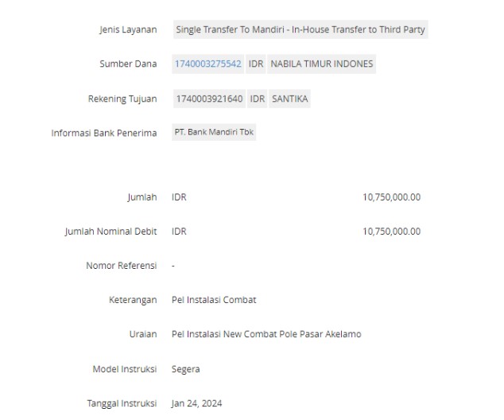
Task: Click the Sumber Dana label
Action: pyautogui.click(x=128, y=64)
